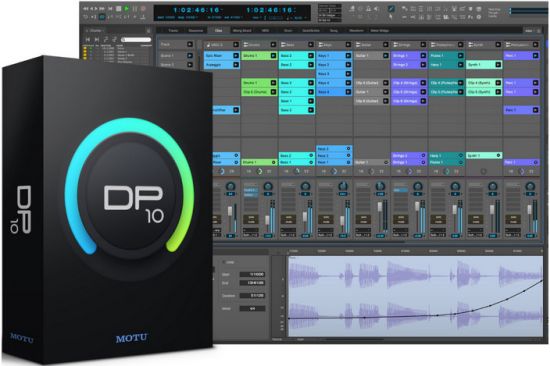Click the Harp 1 clip cell
The width and height of the screenshot is (550, 366).
point(446,65)
